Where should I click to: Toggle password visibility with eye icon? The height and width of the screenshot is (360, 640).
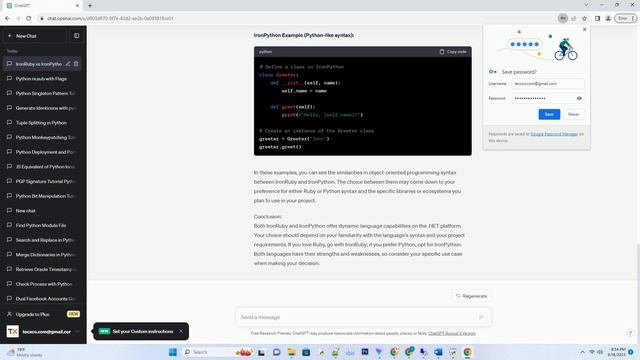[x=579, y=98]
